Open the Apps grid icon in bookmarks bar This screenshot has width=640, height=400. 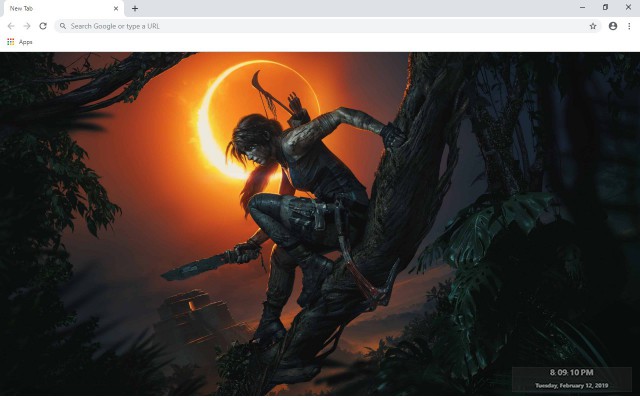[11, 42]
